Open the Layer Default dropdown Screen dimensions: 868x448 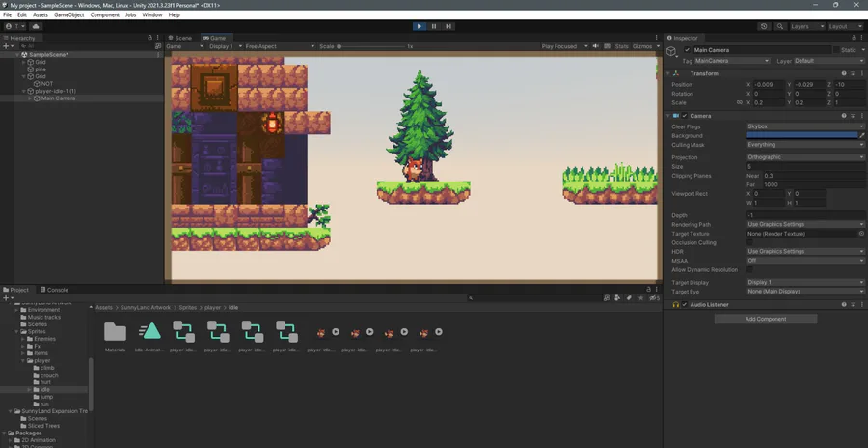click(x=828, y=61)
